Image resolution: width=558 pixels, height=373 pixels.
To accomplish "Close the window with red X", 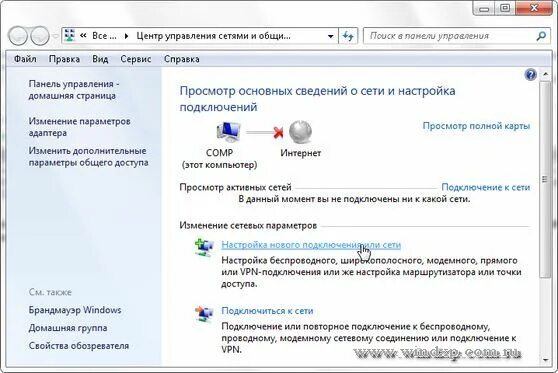I will tap(534, 8).
